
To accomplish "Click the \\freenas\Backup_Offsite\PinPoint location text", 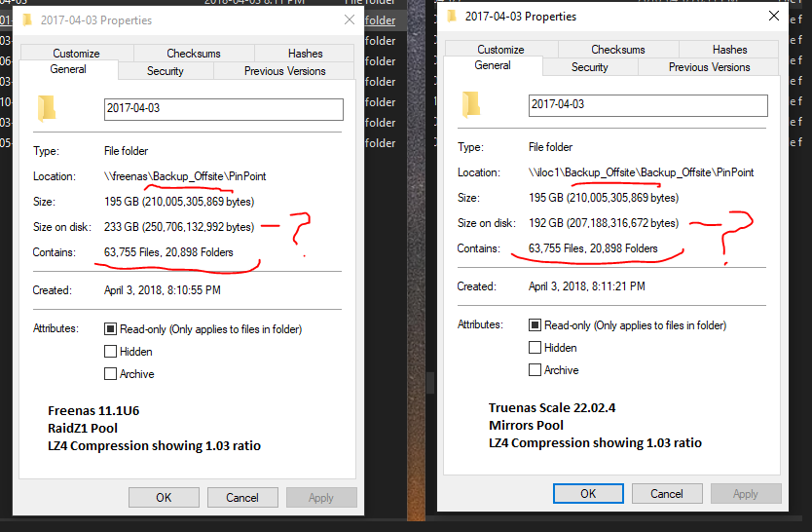I will pyautogui.click(x=185, y=176).
